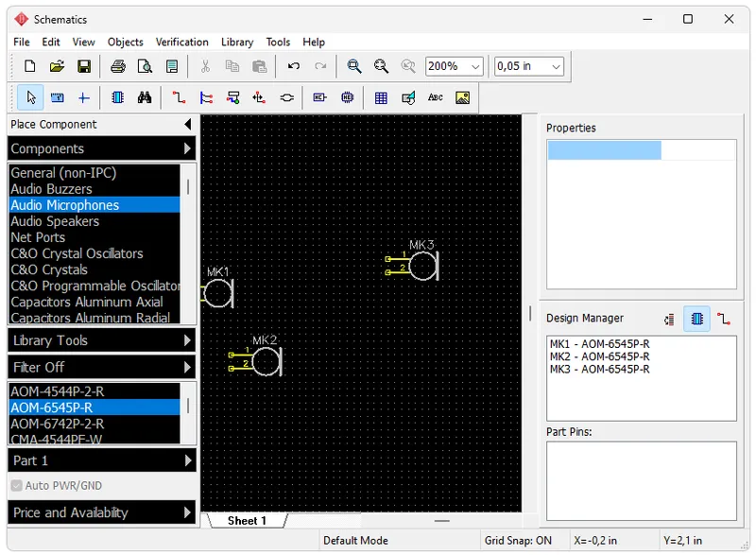Open the find binoculars tool
Screen dimensions: 756x555
tap(145, 98)
